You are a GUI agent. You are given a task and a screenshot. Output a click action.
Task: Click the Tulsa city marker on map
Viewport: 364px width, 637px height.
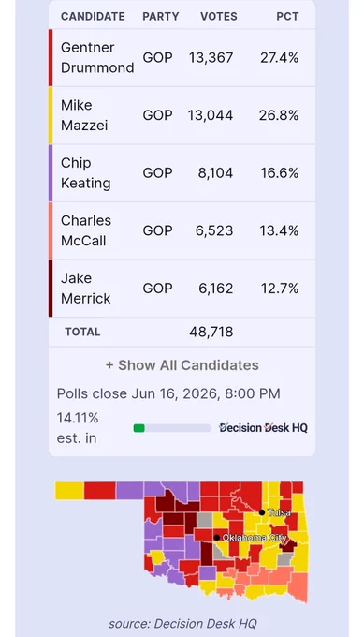[262, 512]
